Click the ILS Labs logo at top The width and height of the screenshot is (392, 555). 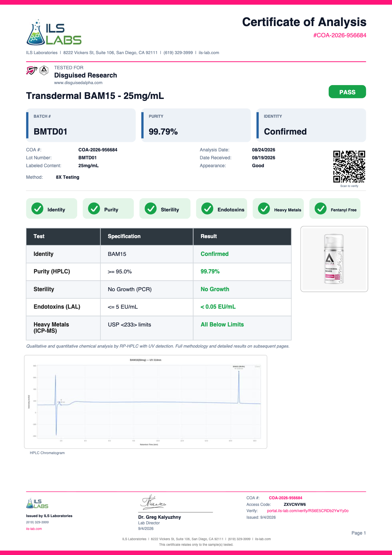click(54, 32)
